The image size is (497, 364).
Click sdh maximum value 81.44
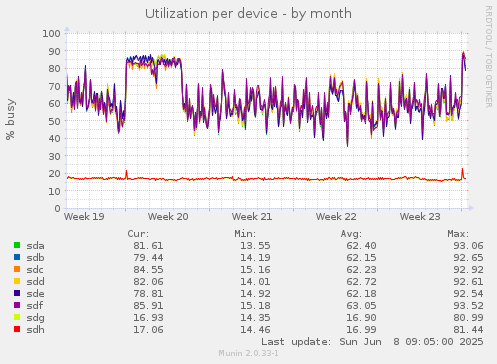click(468, 330)
